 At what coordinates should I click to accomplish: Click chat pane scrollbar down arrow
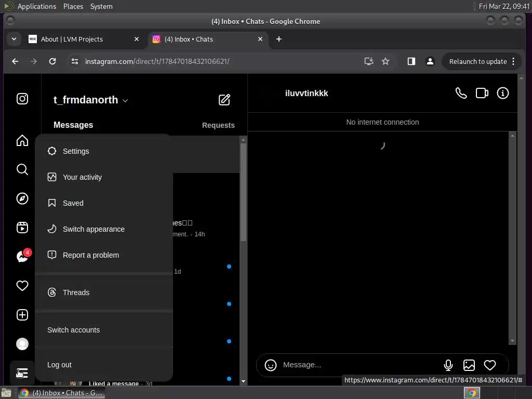click(x=512, y=341)
